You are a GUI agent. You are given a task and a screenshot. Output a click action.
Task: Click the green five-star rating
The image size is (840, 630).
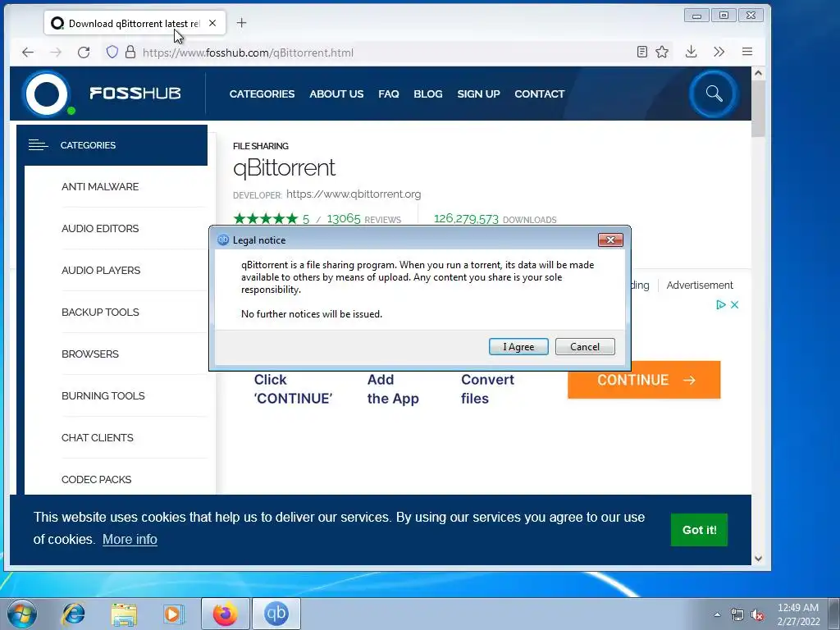266,218
